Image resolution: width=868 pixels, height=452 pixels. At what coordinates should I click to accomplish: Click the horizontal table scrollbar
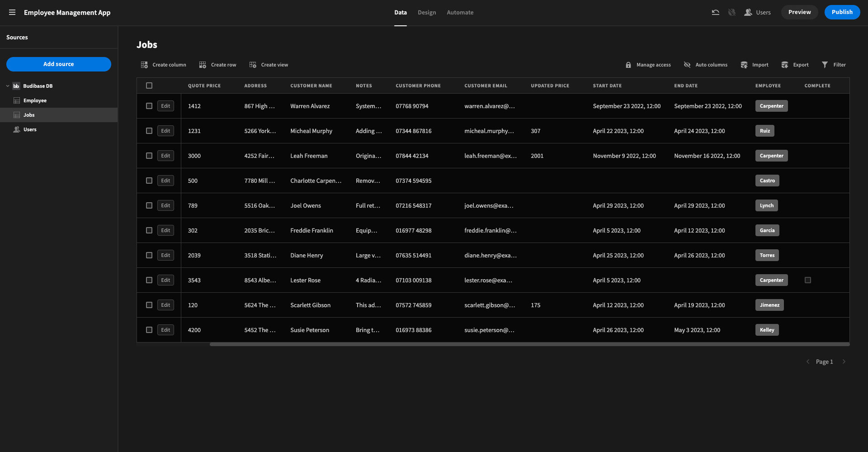point(529,344)
